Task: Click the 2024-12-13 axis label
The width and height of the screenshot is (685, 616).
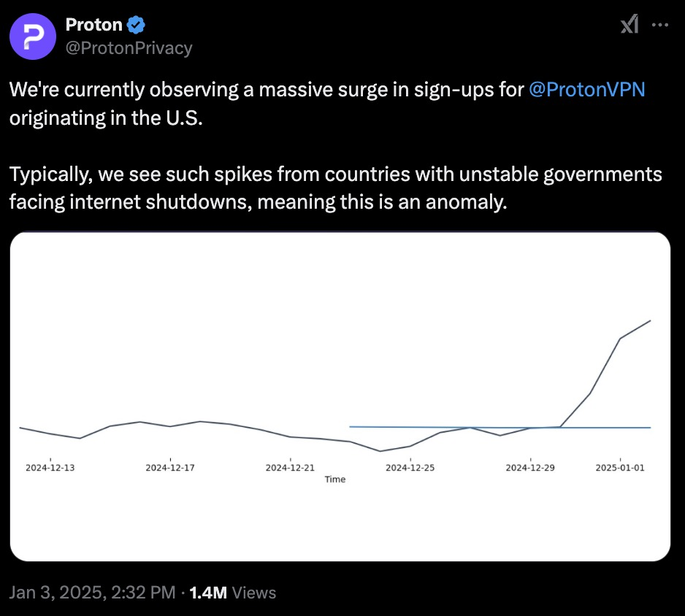Action: point(50,468)
